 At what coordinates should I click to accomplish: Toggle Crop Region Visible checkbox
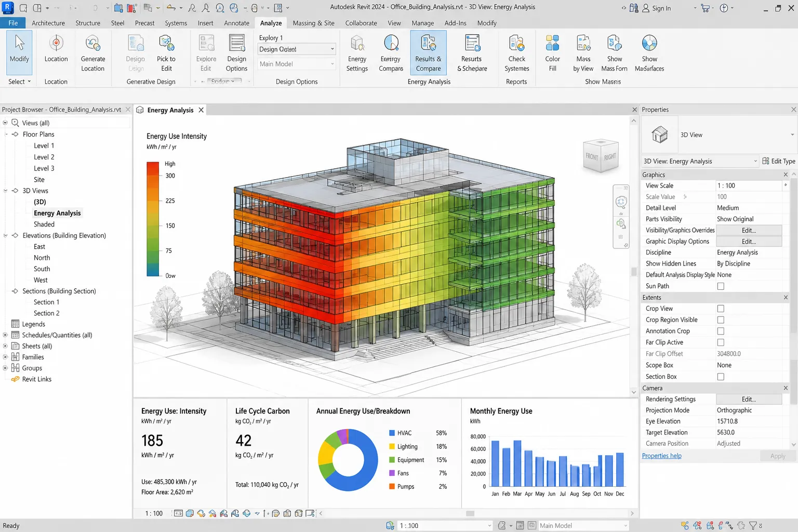[721, 320]
